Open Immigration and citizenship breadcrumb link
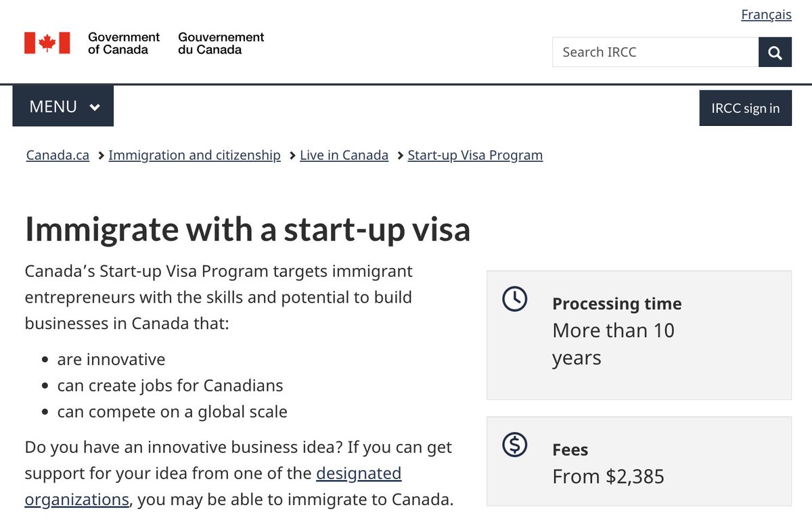 [194, 155]
